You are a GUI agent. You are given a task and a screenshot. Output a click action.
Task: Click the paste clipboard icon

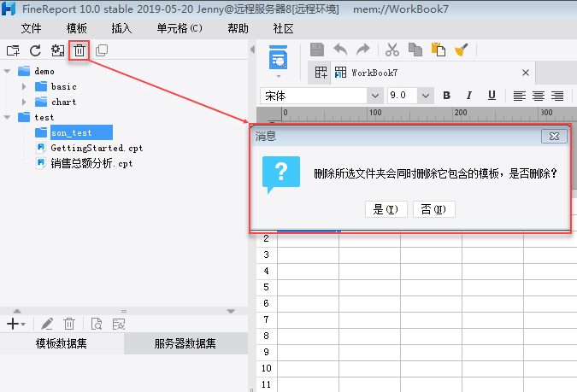[x=439, y=50]
